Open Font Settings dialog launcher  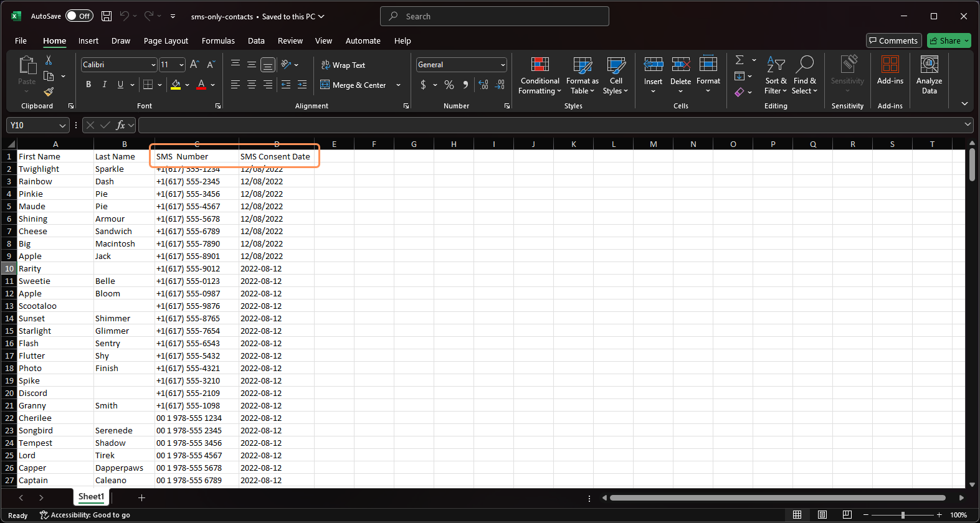[x=218, y=106]
